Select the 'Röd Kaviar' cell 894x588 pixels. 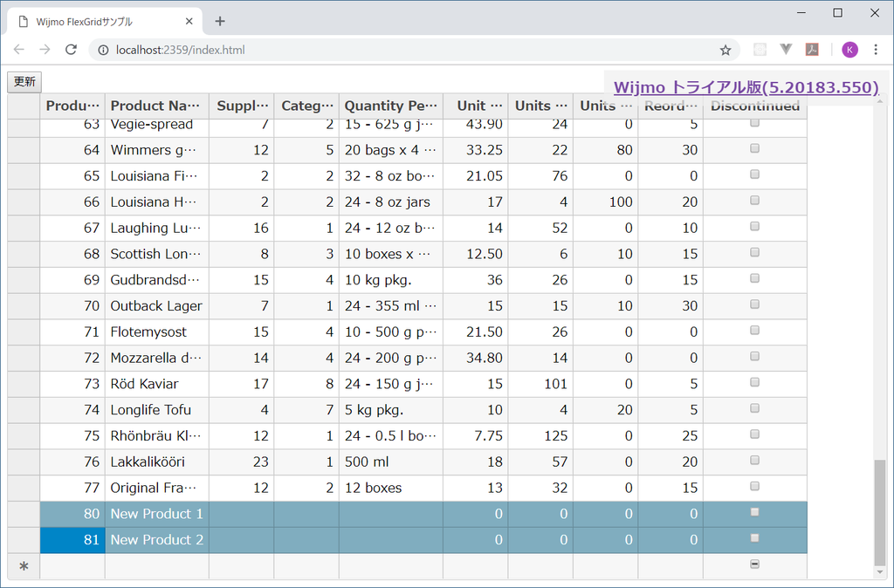tap(157, 384)
